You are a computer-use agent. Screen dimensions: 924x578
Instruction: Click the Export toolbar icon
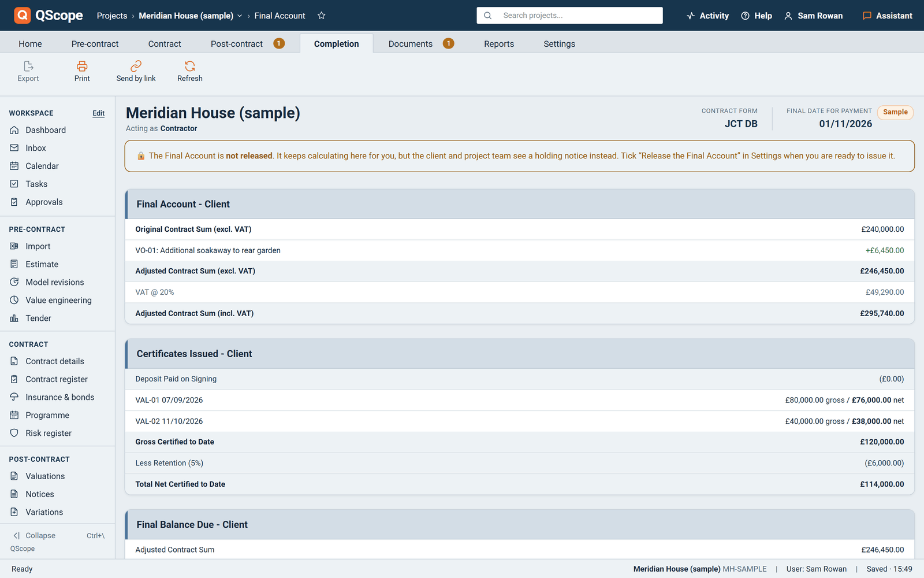(x=28, y=66)
